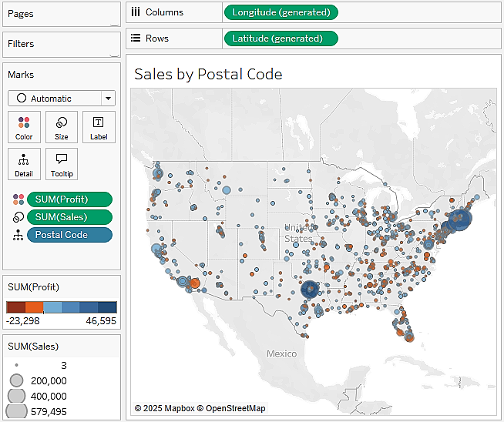Click the 400,000 size legend circle

[x=16, y=396]
